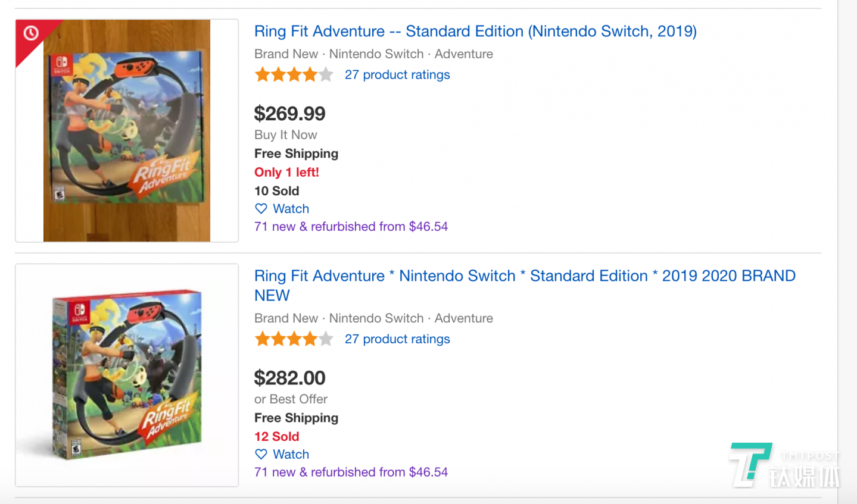Image resolution: width=857 pixels, height=504 pixels.
Task: View the 27 product ratings for the $282.00 listing
Action: click(x=397, y=339)
